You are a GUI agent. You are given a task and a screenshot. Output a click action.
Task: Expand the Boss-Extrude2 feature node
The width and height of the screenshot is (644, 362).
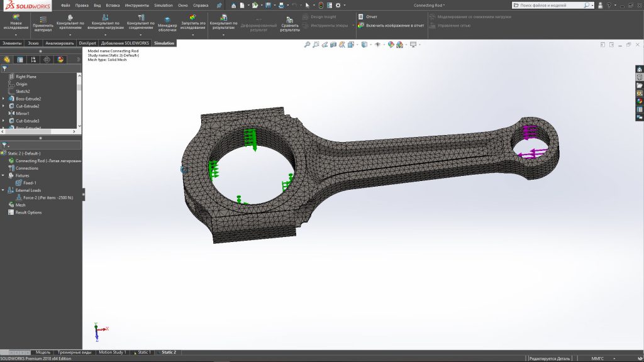[x=3, y=99]
